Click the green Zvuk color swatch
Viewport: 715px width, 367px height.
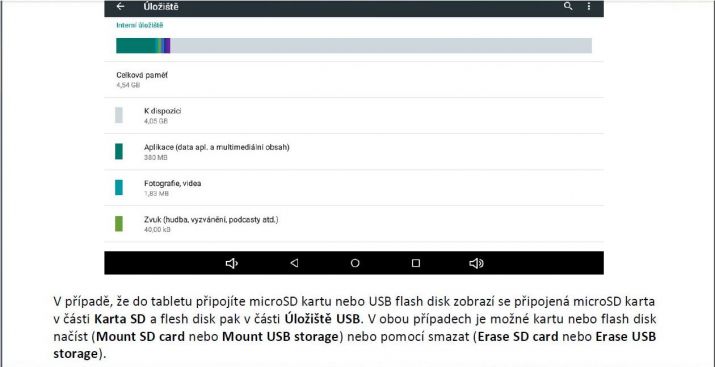pyautogui.click(x=119, y=223)
